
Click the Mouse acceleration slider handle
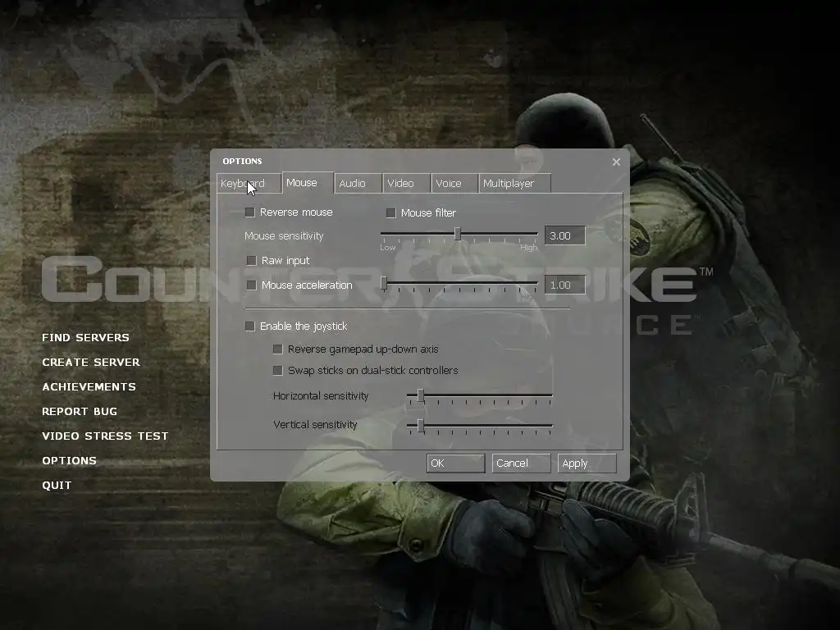click(x=384, y=283)
